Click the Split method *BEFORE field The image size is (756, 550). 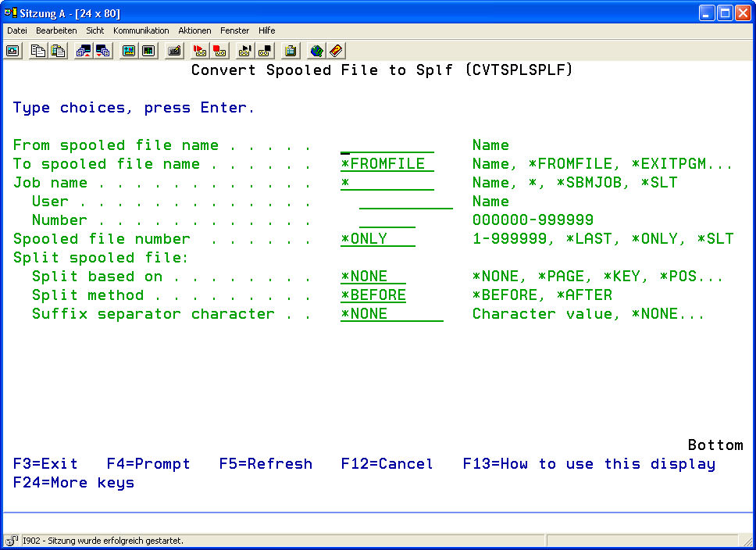coord(373,295)
